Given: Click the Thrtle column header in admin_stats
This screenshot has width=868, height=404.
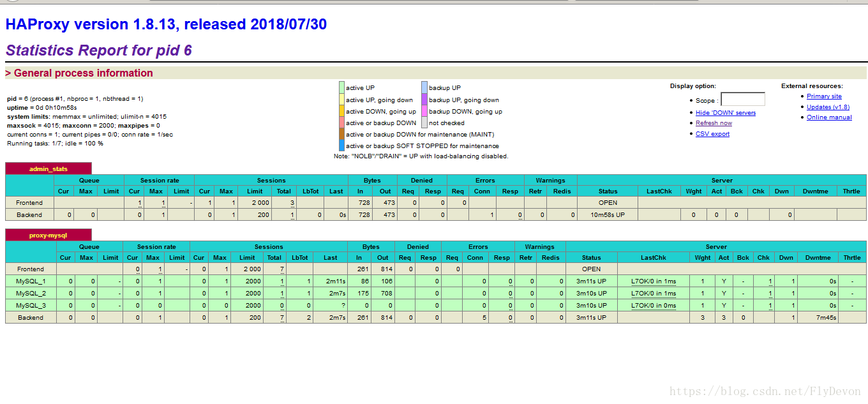Looking at the screenshot, I should click(851, 191).
